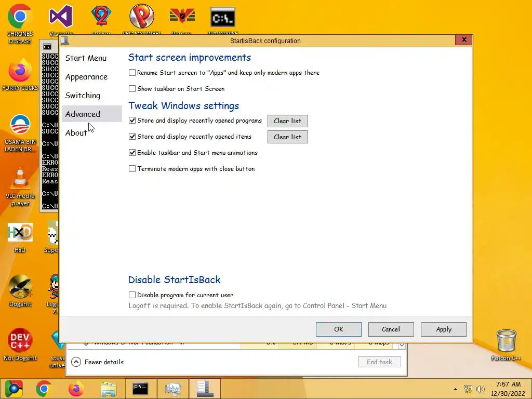Disable taskbar and Start menu animations
The image size is (532, 399).
[x=132, y=153]
